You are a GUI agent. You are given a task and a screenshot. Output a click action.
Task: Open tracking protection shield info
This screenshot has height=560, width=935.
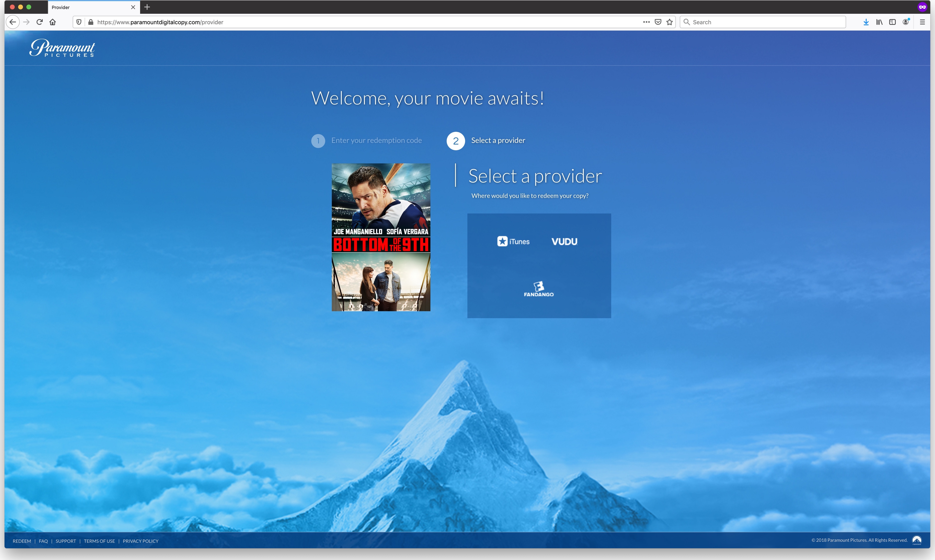coord(79,22)
